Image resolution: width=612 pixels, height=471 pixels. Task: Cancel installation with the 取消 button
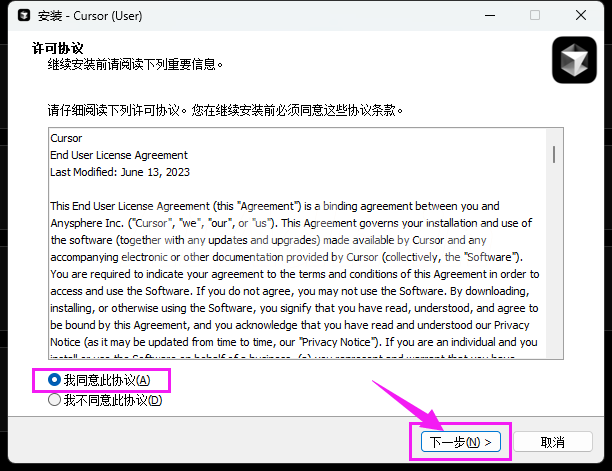click(552, 441)
